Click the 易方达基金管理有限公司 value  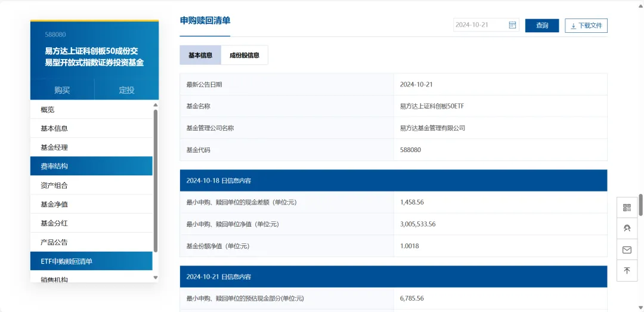click(x=432, y=128)
